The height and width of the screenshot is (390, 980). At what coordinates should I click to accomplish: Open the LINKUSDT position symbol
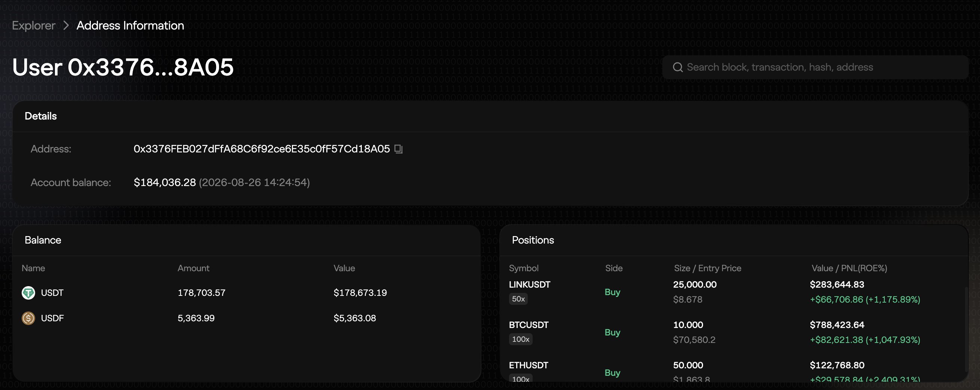(529, 285)
